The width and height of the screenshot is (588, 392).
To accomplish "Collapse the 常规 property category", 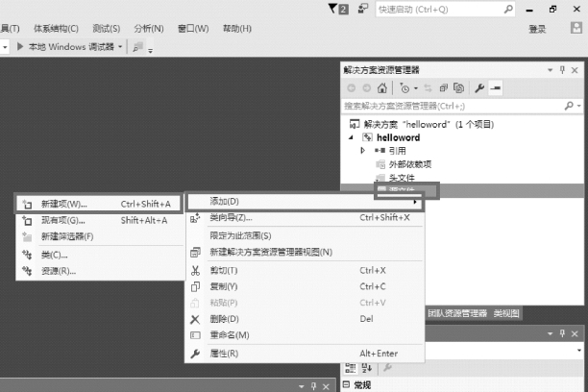I will [x=347, y=384].
